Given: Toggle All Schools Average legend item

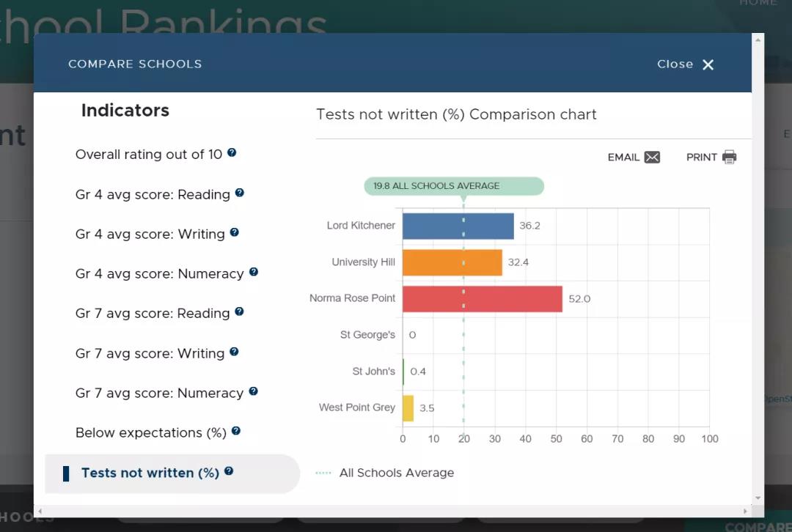Looking at the screenshot, I should 386,473.
